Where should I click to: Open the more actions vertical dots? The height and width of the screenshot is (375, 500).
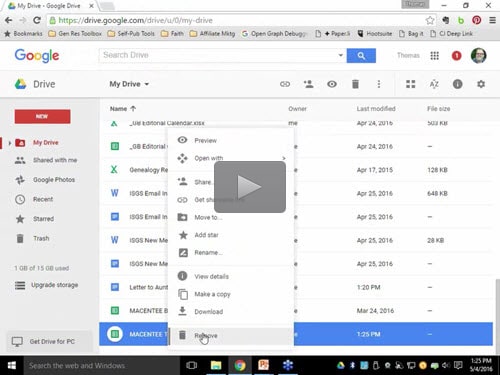pyautogui.click(x=379, y=84)
